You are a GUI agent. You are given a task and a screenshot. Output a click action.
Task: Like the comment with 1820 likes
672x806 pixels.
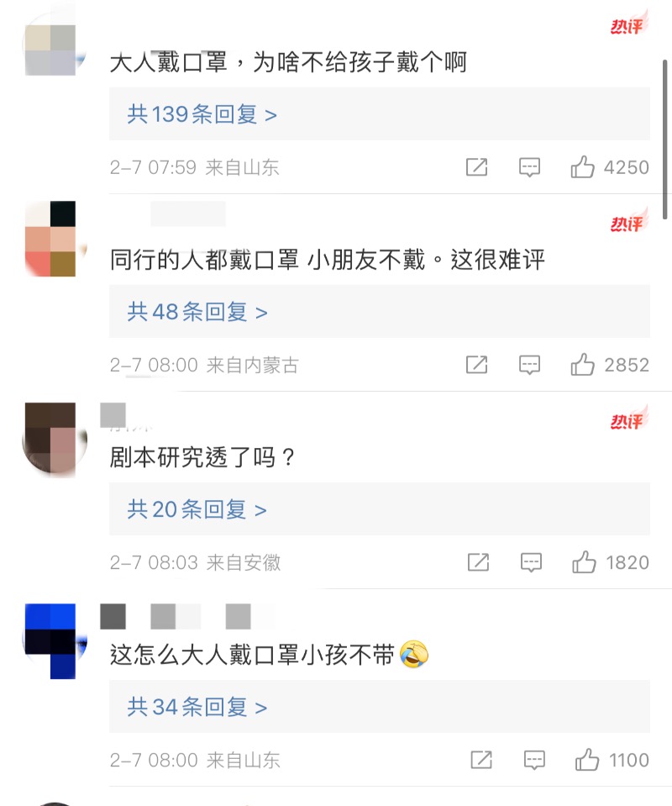[x=584, y=561]
